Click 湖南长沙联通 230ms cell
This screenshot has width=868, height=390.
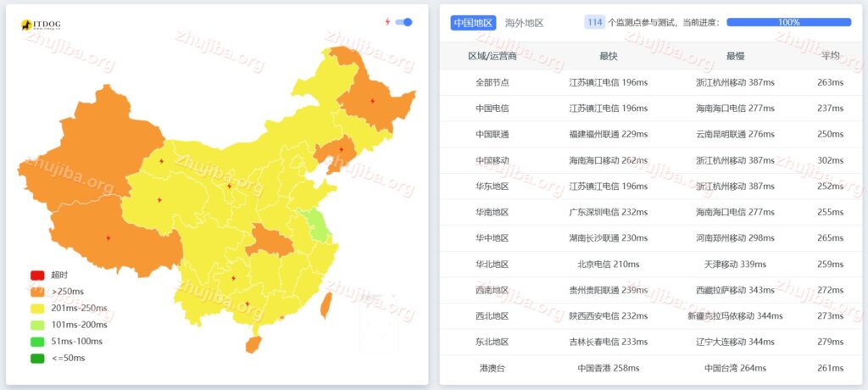tap(609, 238)
